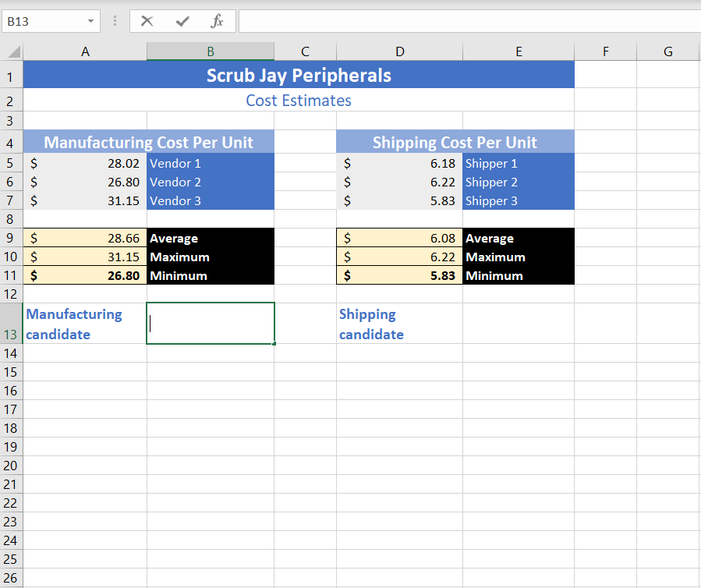Click active cell B13 being edited

coord(211,324)
